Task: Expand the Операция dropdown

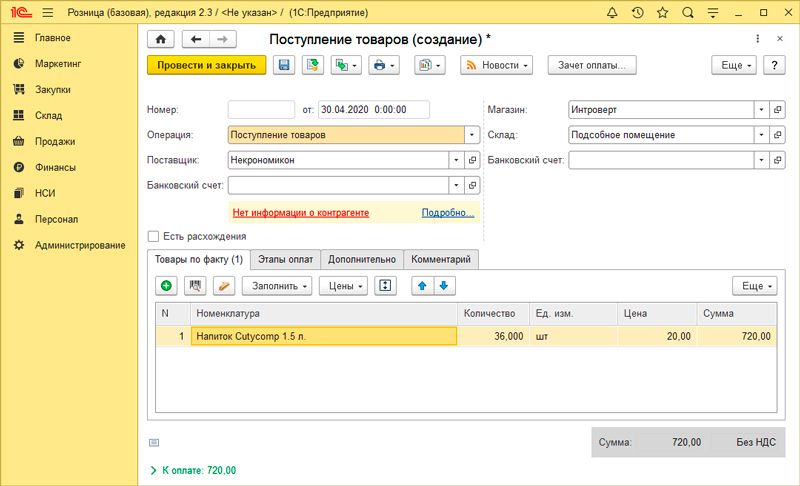Action: coord(472,135)
